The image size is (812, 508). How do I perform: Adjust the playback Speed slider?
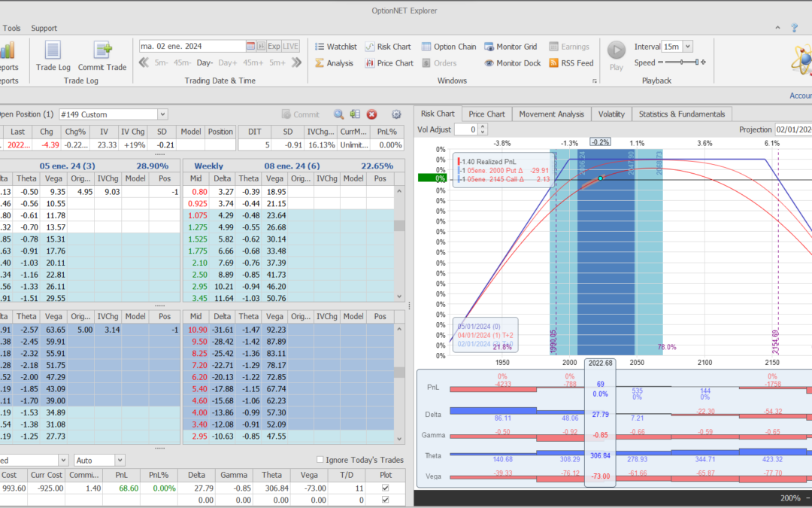point(680,62)
